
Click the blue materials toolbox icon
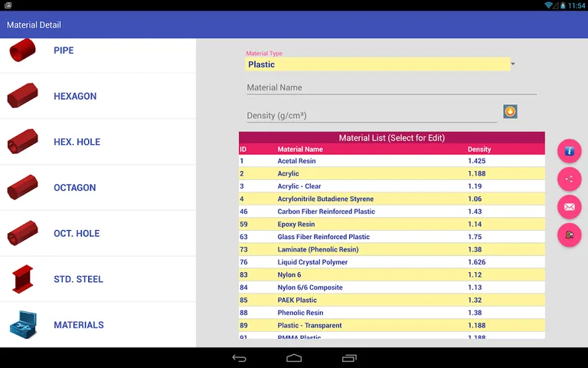click(23, 324)
